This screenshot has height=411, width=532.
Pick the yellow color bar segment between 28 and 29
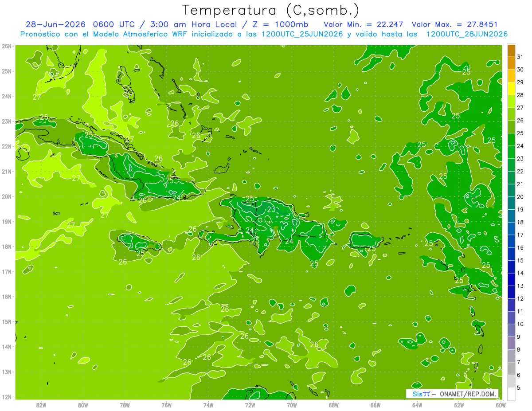click(511, 89)
